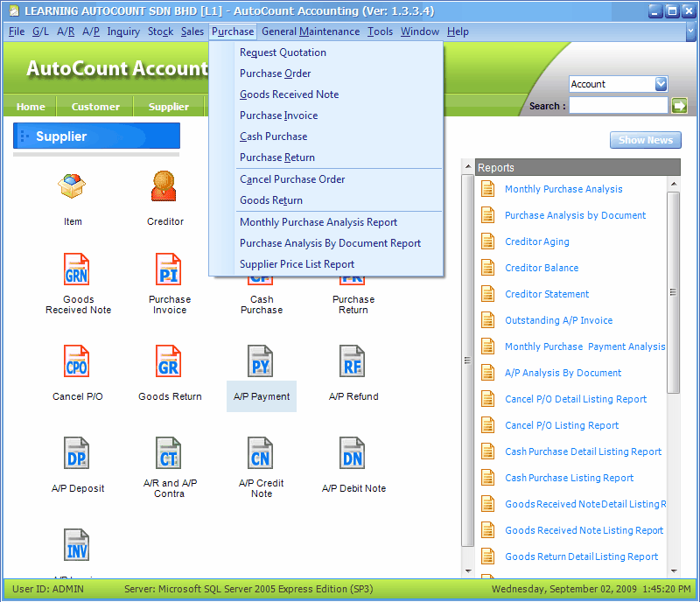Open the Stock menu

tap(160, 31)
